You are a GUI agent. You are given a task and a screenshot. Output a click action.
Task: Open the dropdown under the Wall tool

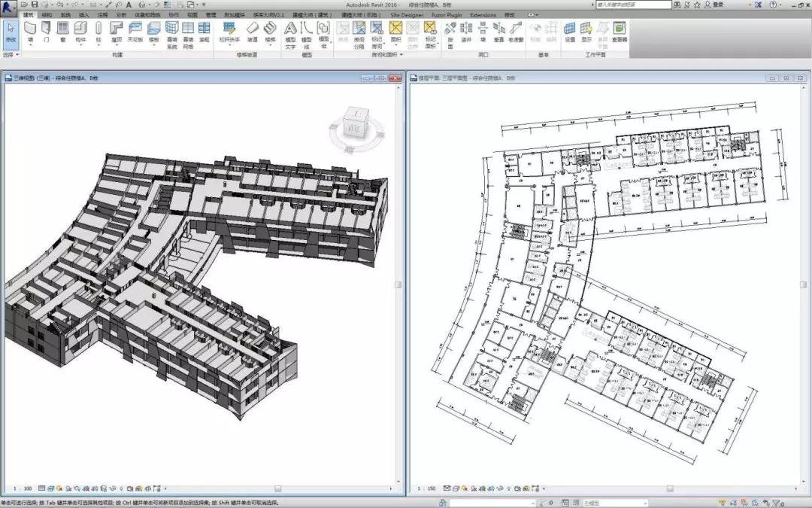click(30, 45)
